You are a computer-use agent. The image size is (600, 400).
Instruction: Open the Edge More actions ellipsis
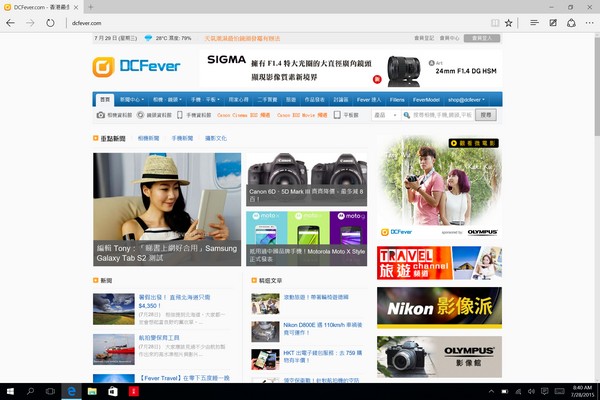pos(590,23)
